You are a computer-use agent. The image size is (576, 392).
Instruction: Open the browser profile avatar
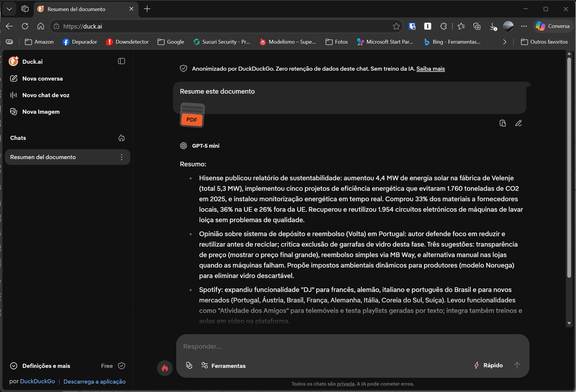pyautogui.click(x=508, y=26)
